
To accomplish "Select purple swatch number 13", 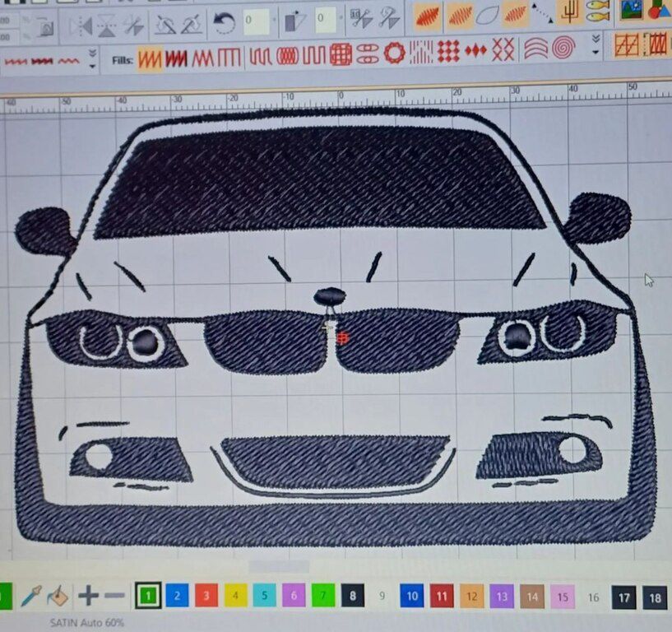I will click(x=502, y=597).
